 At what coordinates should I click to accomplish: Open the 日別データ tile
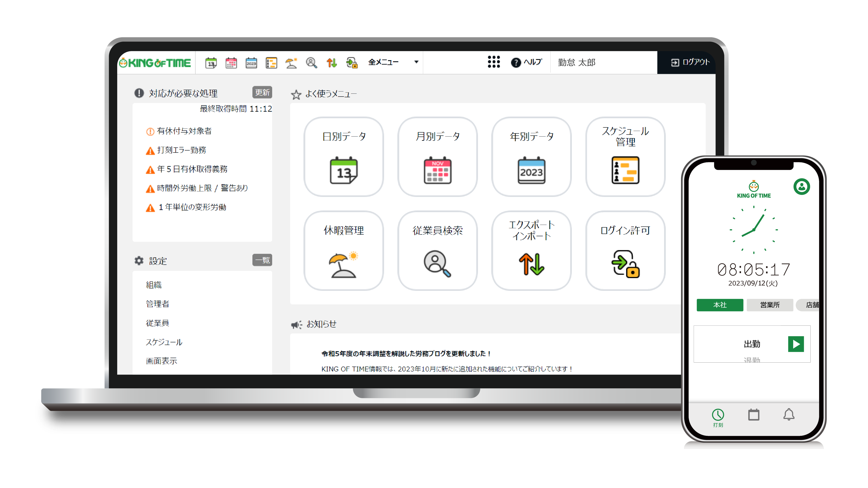coord(344,157)
